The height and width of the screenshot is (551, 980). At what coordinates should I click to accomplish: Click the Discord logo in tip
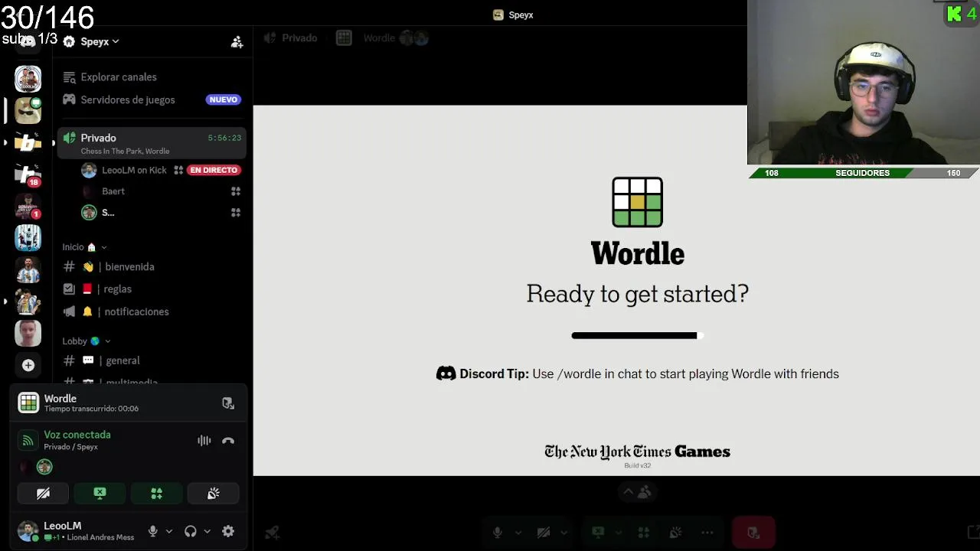pos(446,373)
